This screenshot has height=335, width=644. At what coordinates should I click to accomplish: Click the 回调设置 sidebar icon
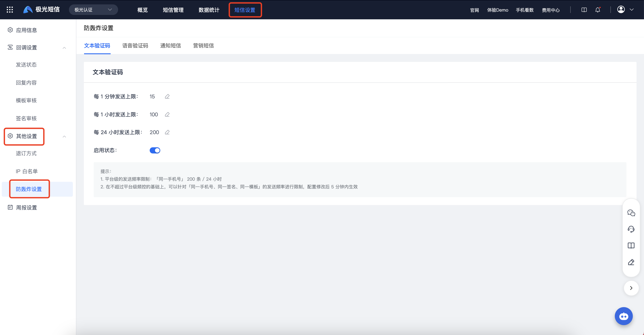[10, 47]
